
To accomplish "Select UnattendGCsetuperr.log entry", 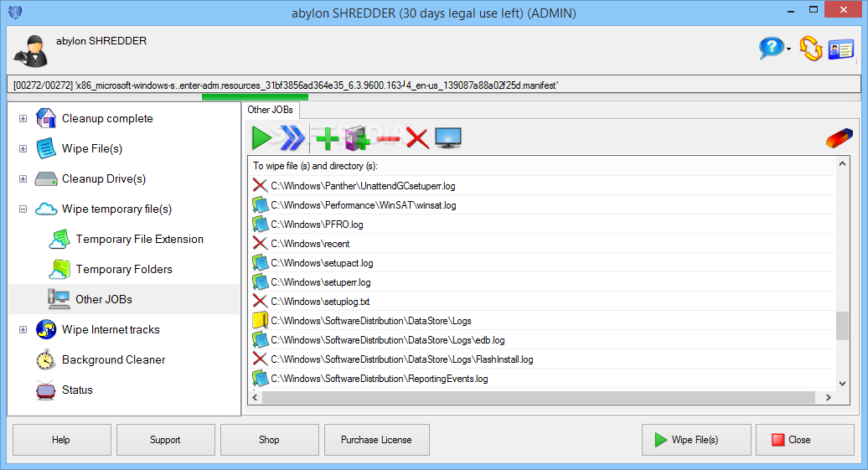I will click(x=363, y=186).
